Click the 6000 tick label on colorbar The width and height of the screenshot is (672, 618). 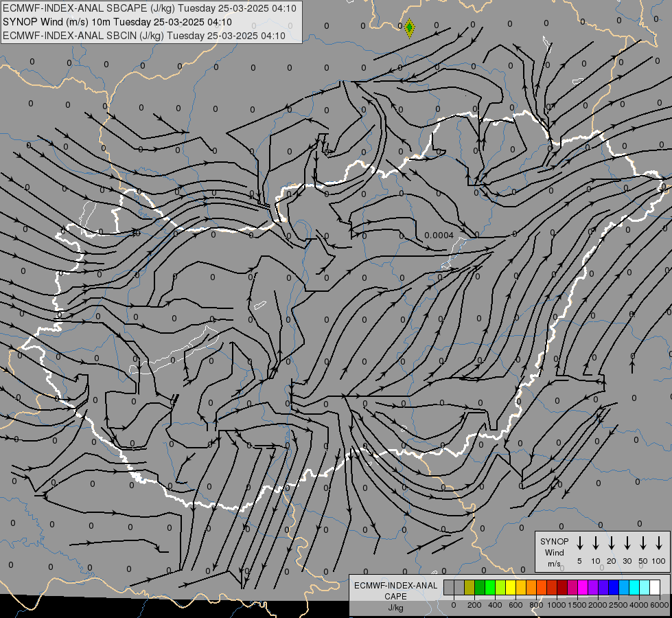[660, 605]
